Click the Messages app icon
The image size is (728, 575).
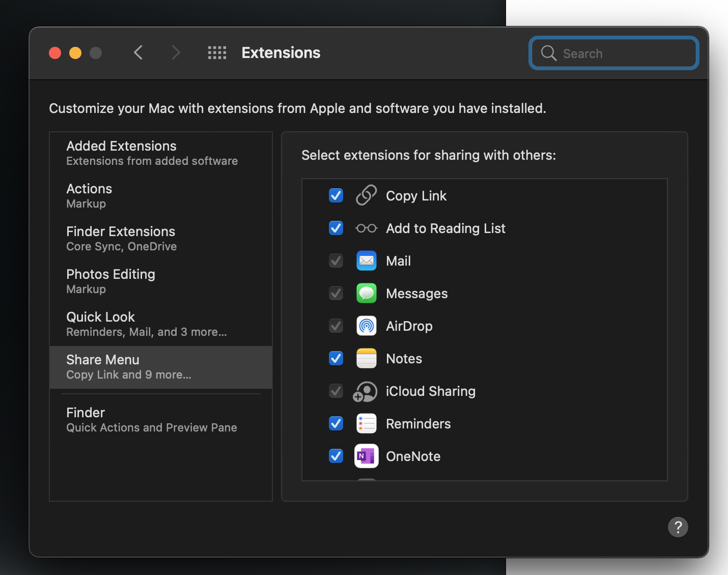366,293
